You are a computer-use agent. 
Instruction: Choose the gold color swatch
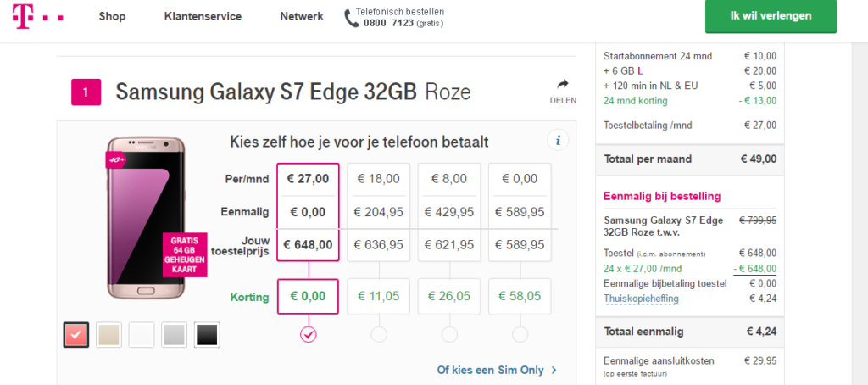(x=108, y=335)
